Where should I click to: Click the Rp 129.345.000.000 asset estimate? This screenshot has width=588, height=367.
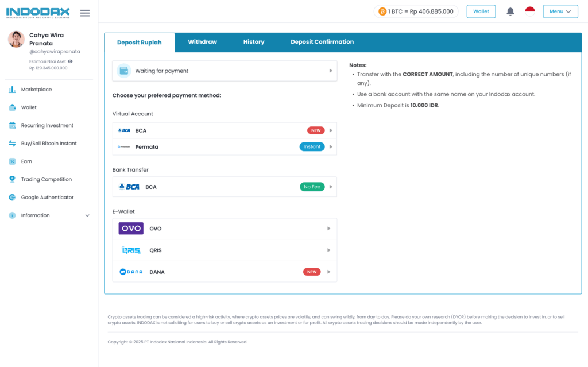click(48, 68)
